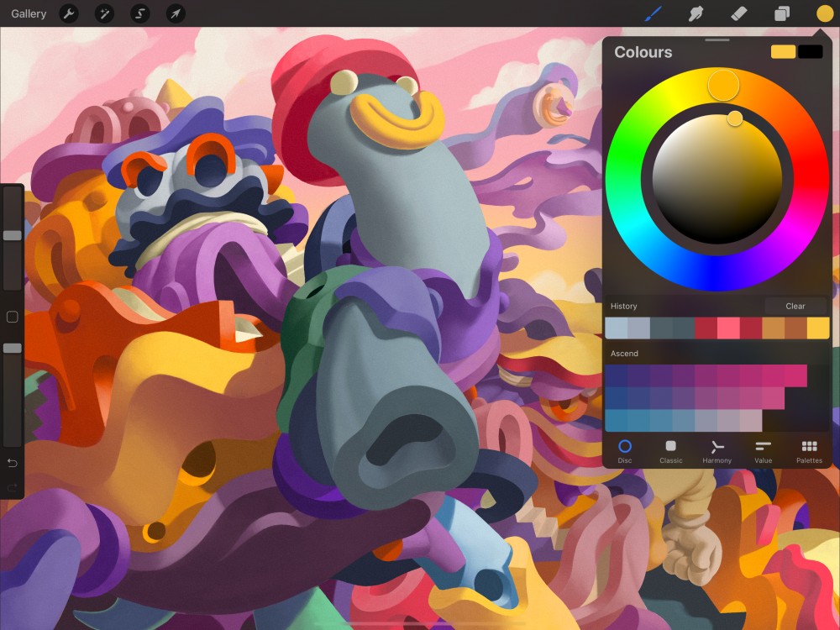Open the Layers panel
The height and width of the screenshot is (630, 840).
[780, 13]
